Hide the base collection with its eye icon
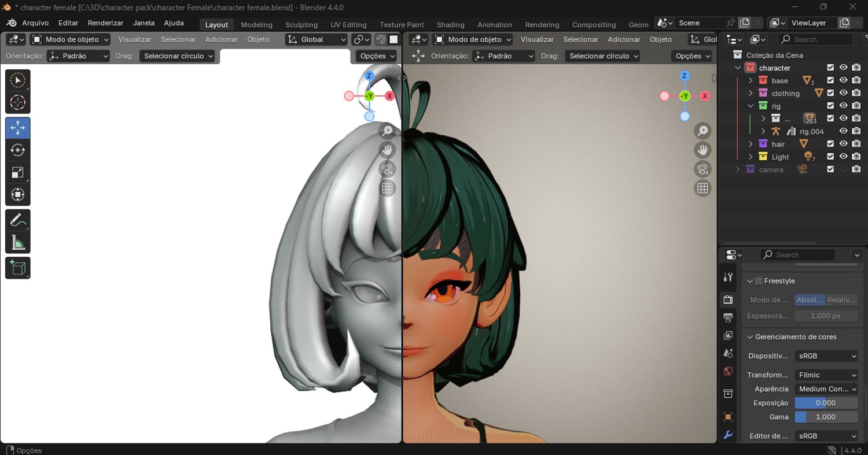The height and width of the screenshot is (455, 868). [x=843, y=80]
